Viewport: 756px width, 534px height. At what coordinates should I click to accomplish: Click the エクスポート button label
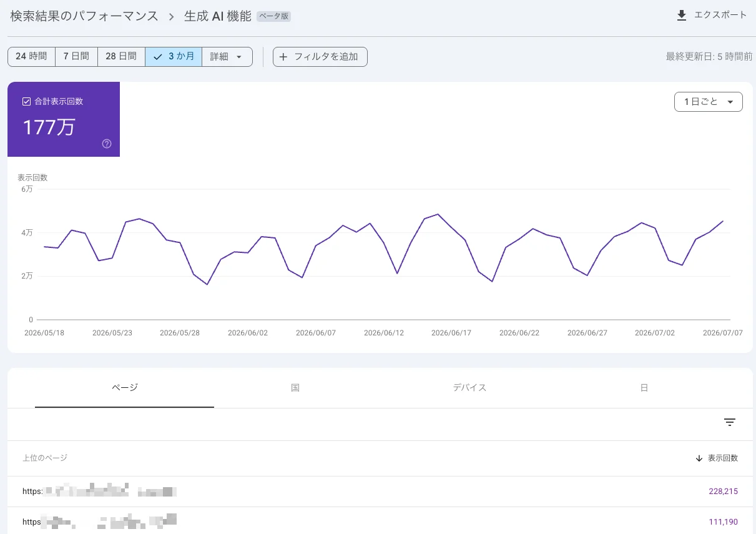720,16
